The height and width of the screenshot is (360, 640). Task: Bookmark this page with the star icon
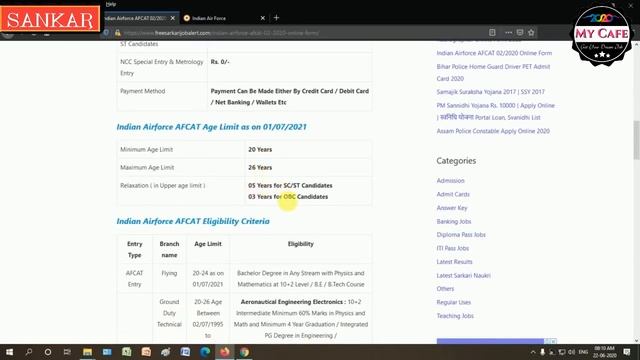(x=531, y=32)
